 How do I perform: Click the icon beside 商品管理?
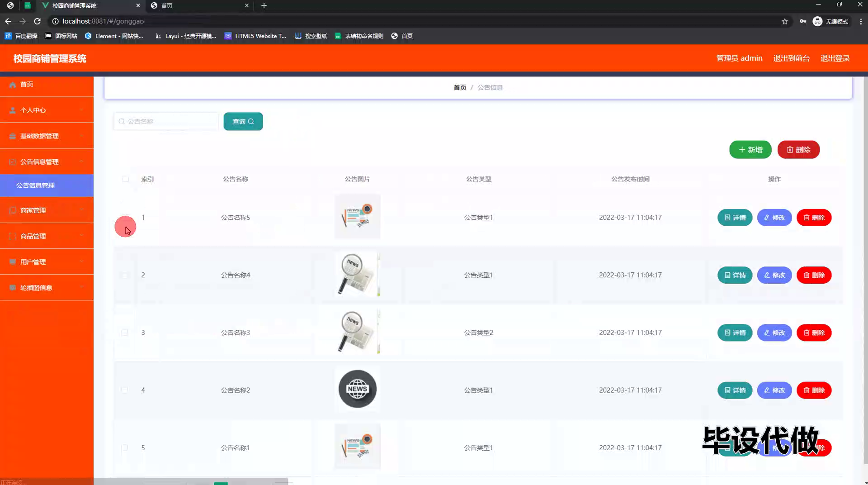(13, 236)
